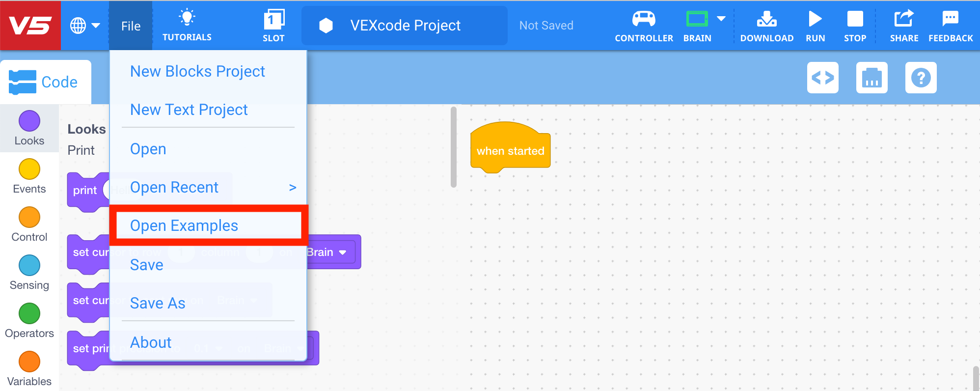Select the orange Events block category
This screenshot has height=391, width=980.
coord(29,177)
